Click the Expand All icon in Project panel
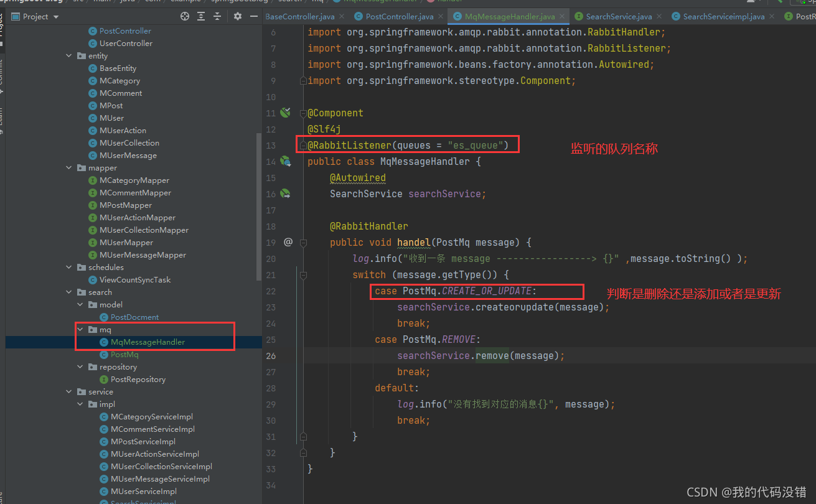816x504 pixels. point(201,17)
